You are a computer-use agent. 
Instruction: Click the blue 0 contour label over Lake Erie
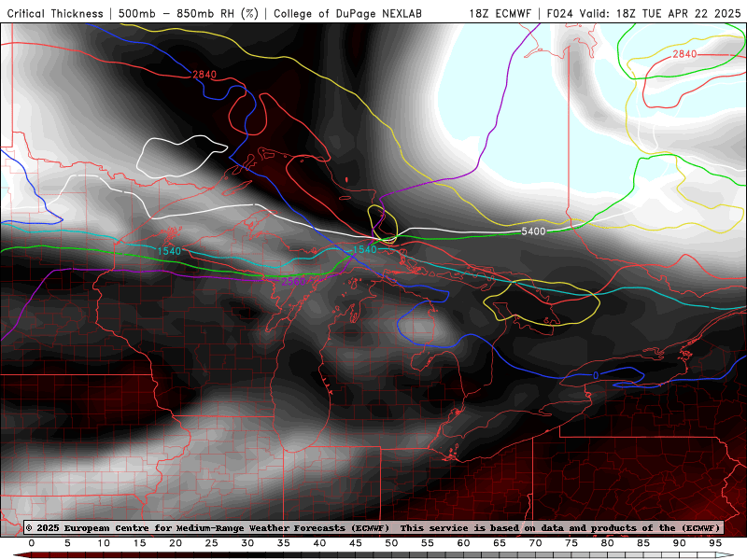596,376
